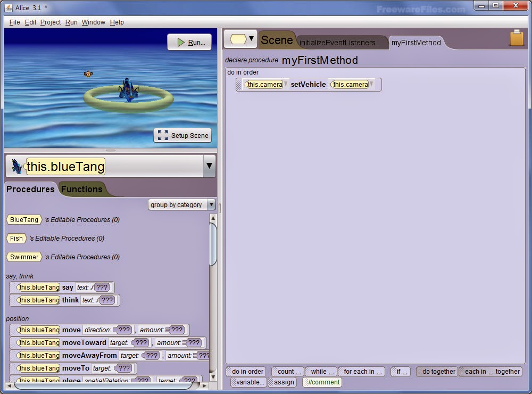Select the BlueTang class hexagon tile
532x394 pixels.
[x=23, y=219]
